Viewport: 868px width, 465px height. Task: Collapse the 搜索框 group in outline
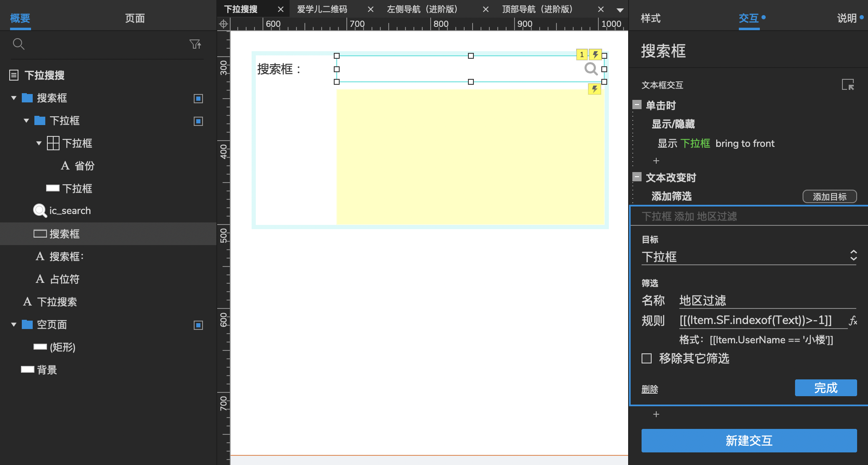(14, 98)
